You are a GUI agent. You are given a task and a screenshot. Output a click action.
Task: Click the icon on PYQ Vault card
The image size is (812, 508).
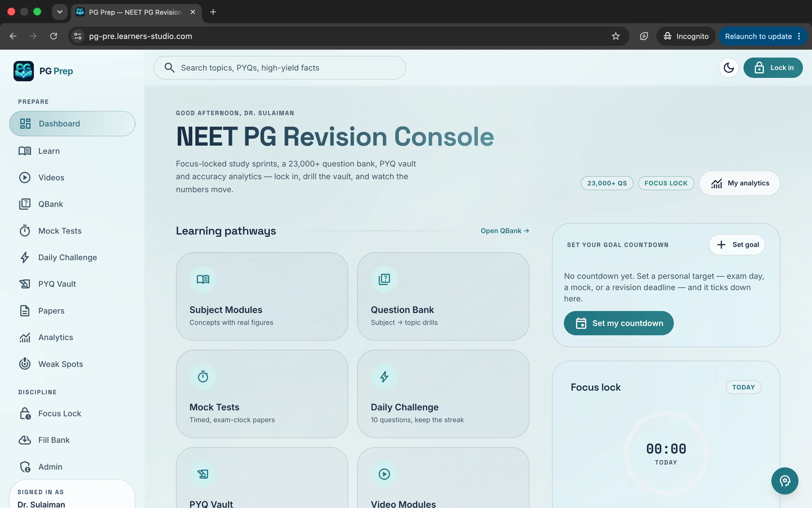click(203, 474)
